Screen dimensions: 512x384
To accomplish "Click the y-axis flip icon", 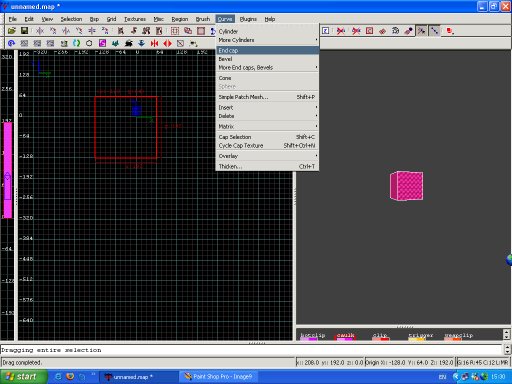I will 66,31.
